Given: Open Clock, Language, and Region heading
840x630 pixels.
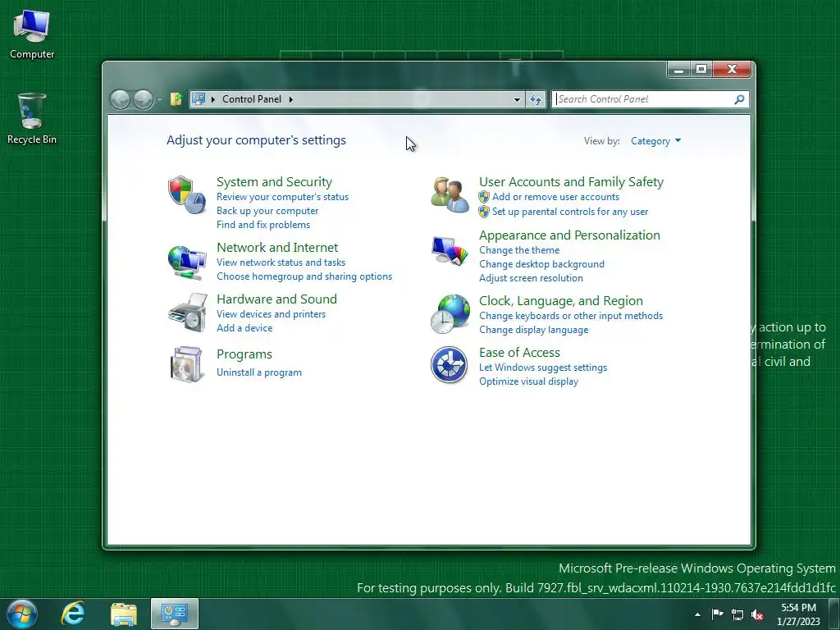Looking at the screenshot, I should (x=561, y=301).
